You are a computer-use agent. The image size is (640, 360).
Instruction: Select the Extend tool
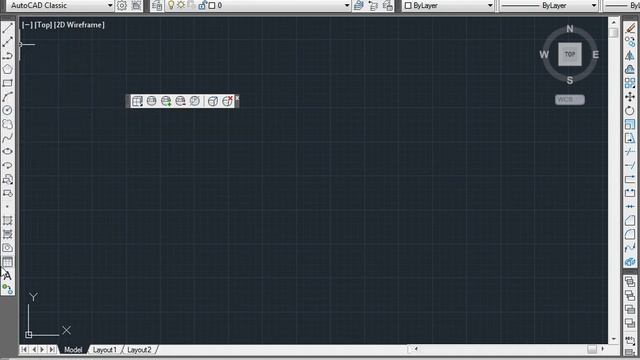[630, 165]
